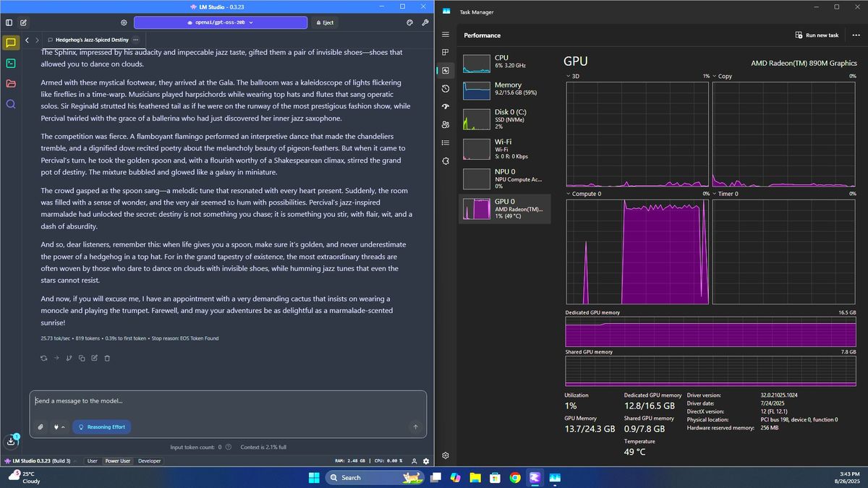Open Task Manager App history page
Viewport: 868px width, 488px height.
(x=446, y=89)
